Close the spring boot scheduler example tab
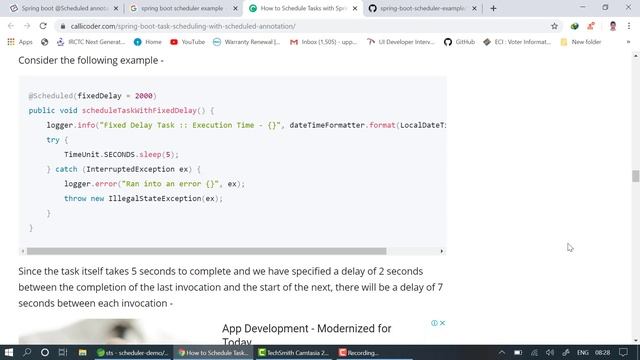 tap(235, 8)
